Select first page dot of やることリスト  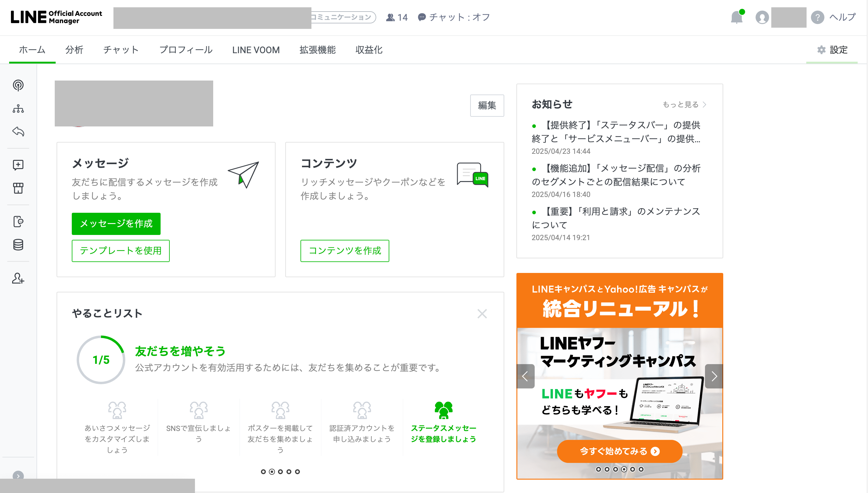[x=263, y=471]
